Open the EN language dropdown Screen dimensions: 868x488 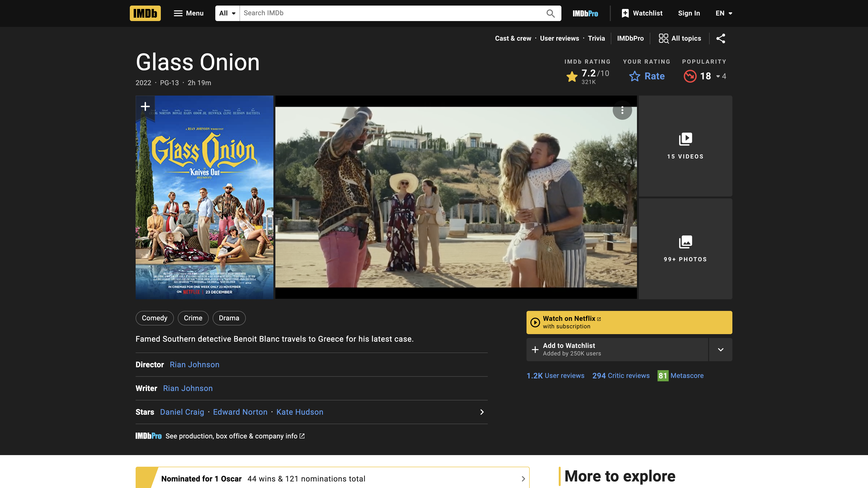click(724, 13)
